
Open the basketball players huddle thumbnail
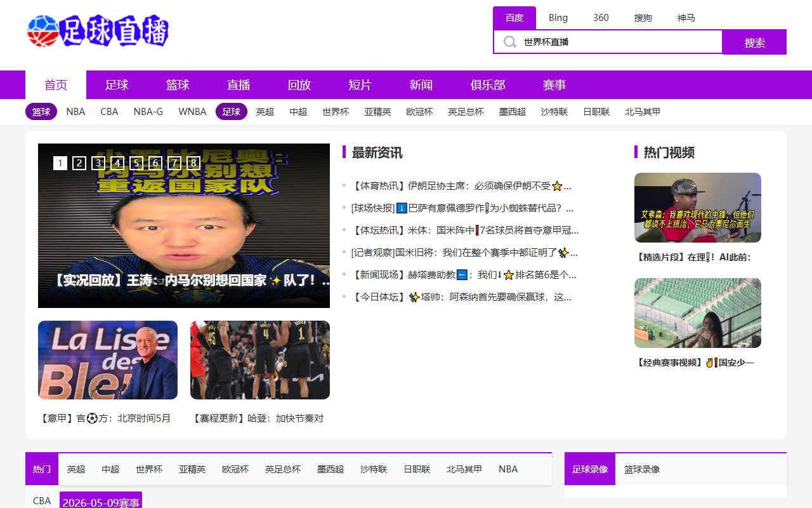[260, 360]
